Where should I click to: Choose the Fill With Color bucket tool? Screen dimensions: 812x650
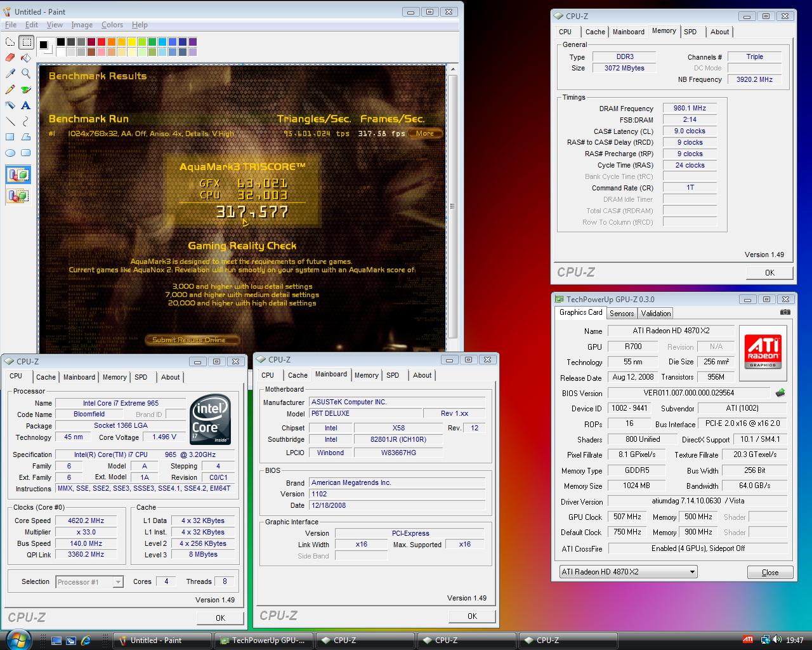click(x=26, y=58)
